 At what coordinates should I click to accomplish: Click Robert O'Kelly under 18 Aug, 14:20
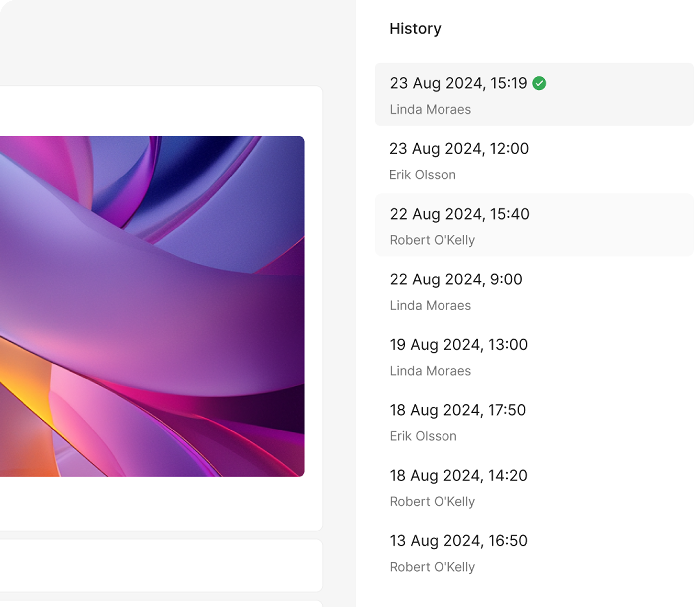[x=432, y=502]
